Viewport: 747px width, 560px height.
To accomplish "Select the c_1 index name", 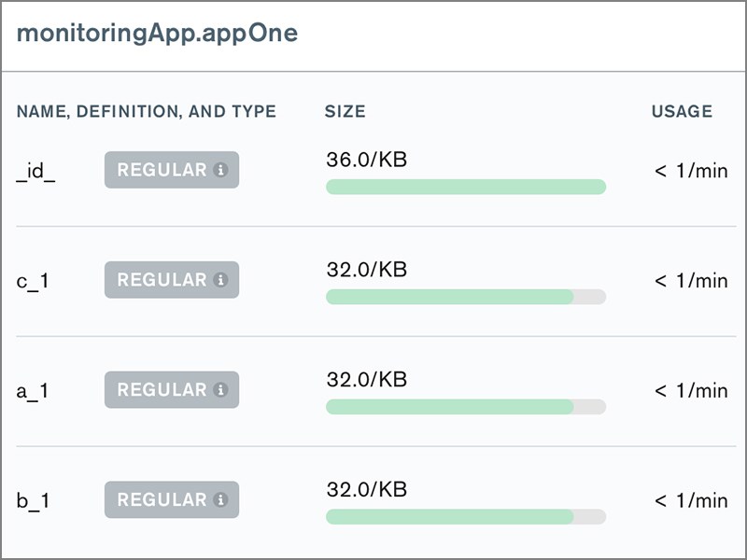I will pos(33,281).
